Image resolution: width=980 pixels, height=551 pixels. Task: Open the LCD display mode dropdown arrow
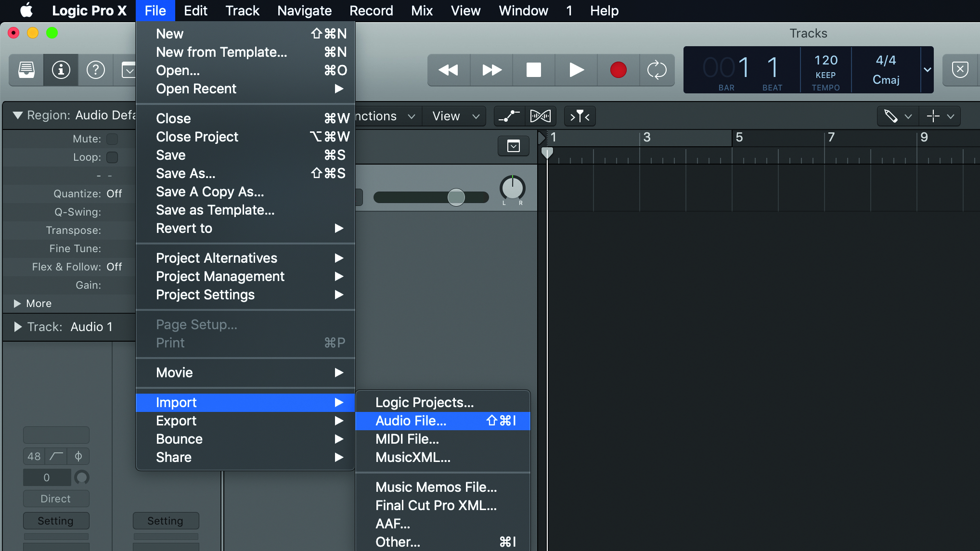tap(927, 70)
